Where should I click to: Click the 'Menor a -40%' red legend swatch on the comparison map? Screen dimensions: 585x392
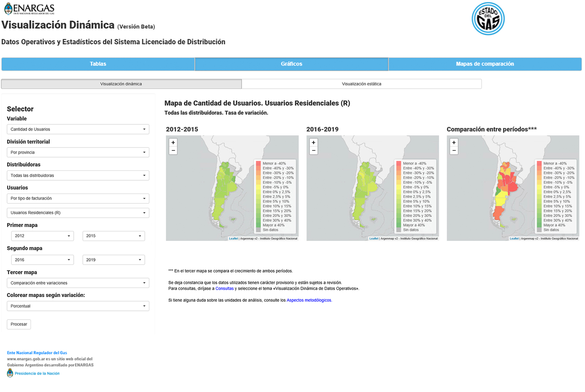pos(539,163)
